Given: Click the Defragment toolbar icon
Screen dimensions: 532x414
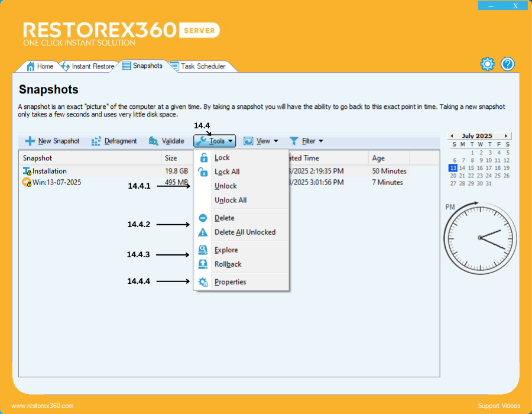Looking at the screenshot, I should click(x=96, y=141).
